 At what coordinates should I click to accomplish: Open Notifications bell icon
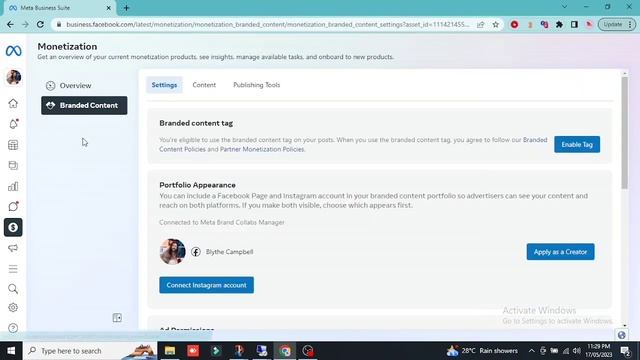13,124
